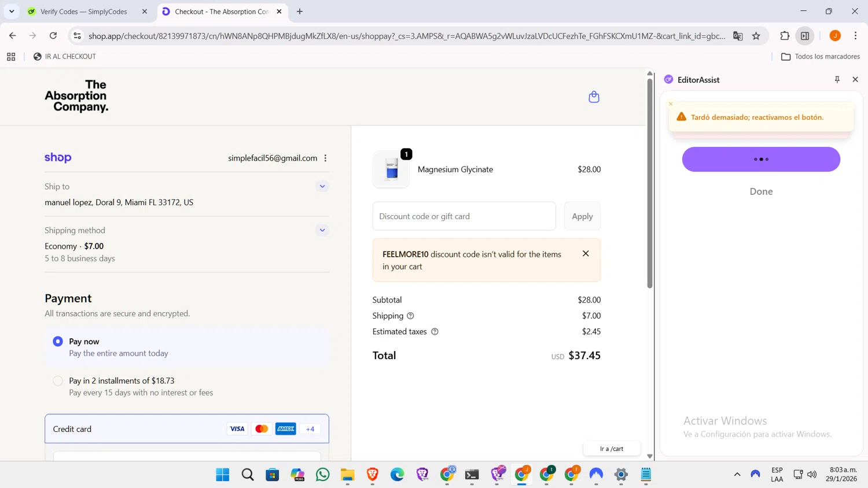The image size is (868, 488).
Task: Open Microsoft Edge from taskbar
Action: (x=398, y=475)
